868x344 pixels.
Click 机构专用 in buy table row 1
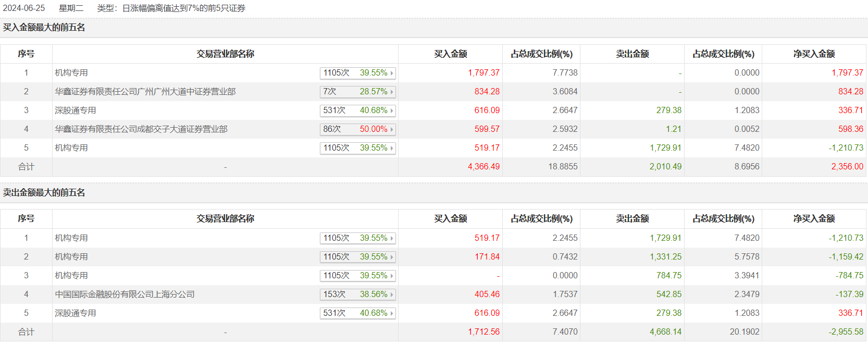tap(71, 73)
